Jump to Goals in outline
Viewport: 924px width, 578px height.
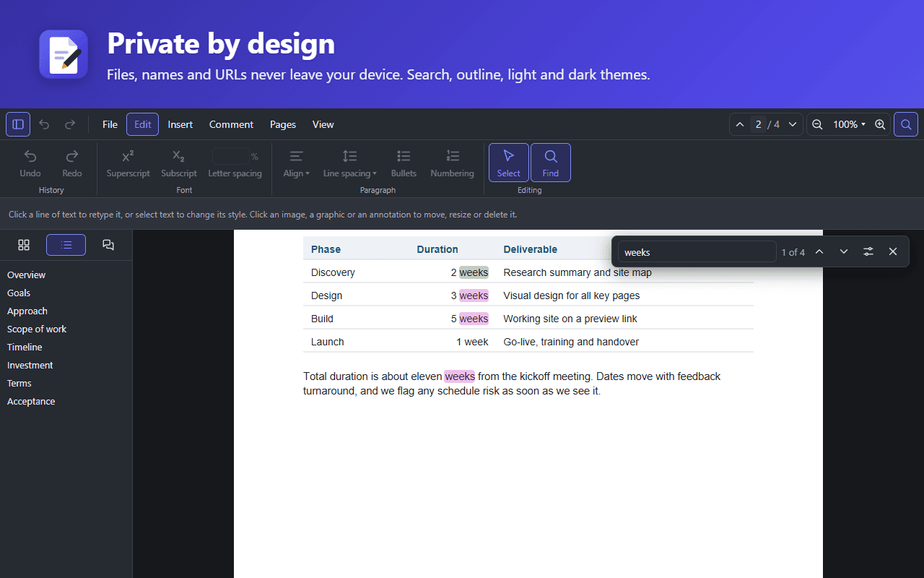pos(19,293)
